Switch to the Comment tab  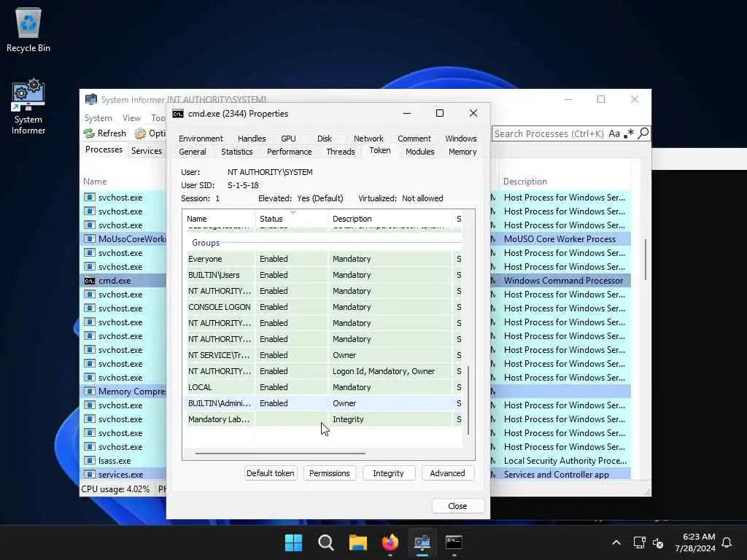click(414, 139)
